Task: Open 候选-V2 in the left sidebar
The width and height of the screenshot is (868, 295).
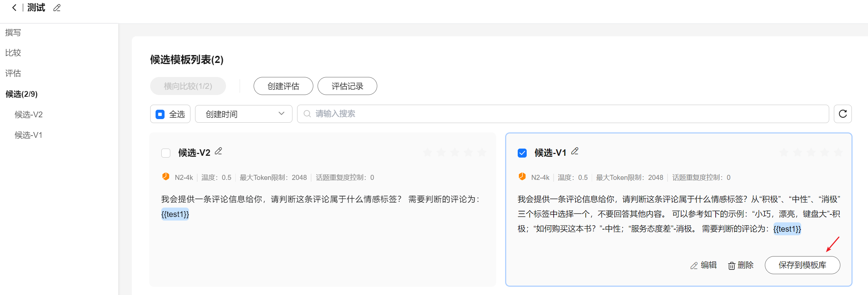Action: click(x=29, y=115)
